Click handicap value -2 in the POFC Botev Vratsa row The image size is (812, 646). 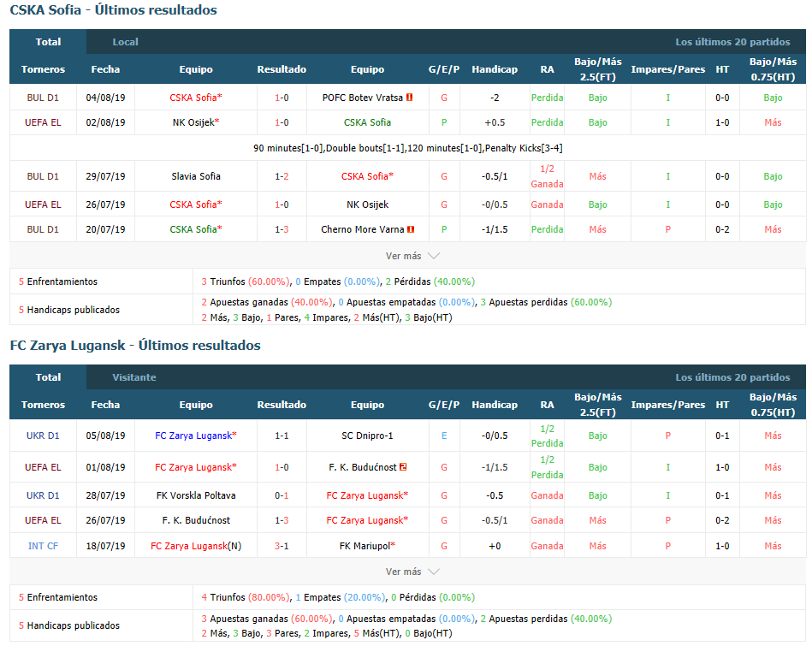(x=495, y=98)
